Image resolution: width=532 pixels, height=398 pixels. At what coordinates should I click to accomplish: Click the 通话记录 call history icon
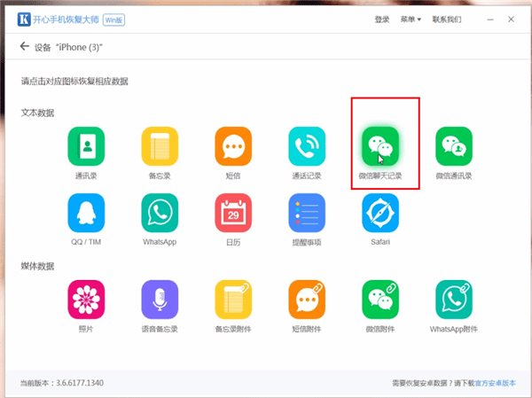(307, 146)
